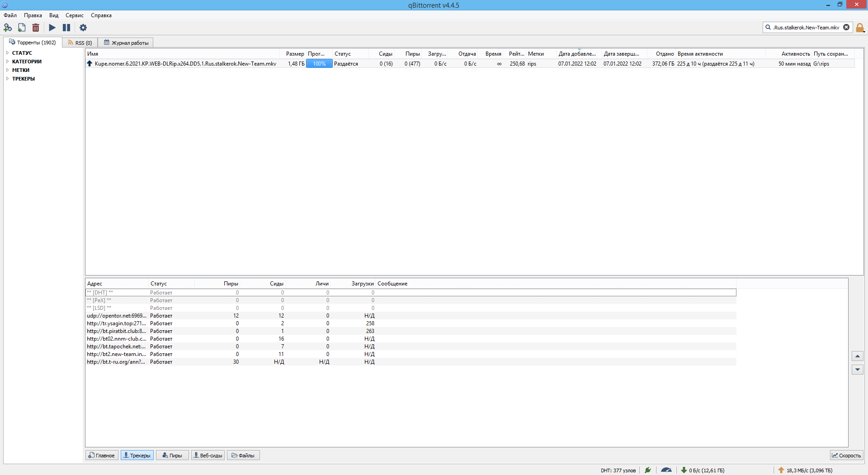Open the Файлы details tab

pos(243,456)
